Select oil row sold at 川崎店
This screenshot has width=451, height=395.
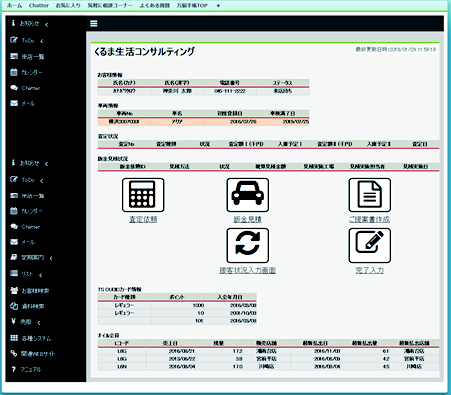268,366
